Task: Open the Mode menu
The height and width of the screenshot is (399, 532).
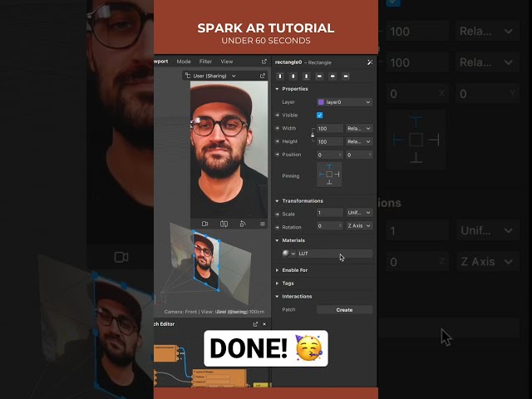Action: [184, 62]
